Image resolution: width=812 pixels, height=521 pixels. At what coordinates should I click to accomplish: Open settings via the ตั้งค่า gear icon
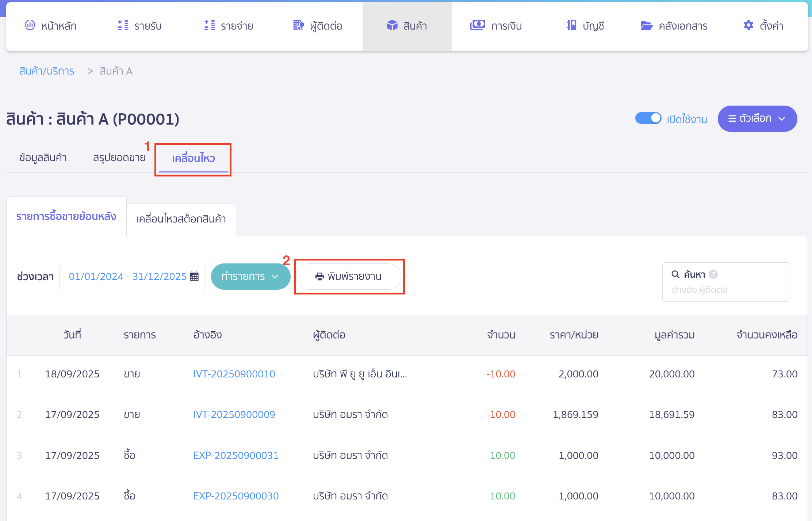[748, 25]
